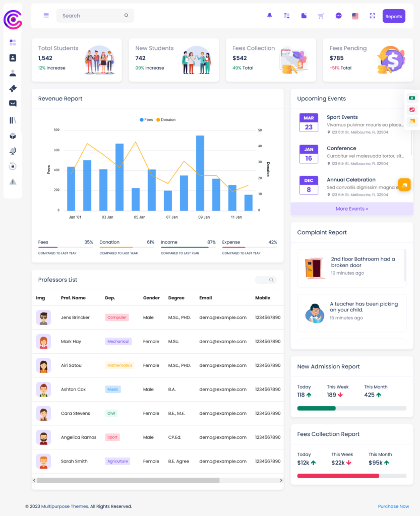Enable fullscreen with the expand icon
420x516 pixels.
(372, 16)
